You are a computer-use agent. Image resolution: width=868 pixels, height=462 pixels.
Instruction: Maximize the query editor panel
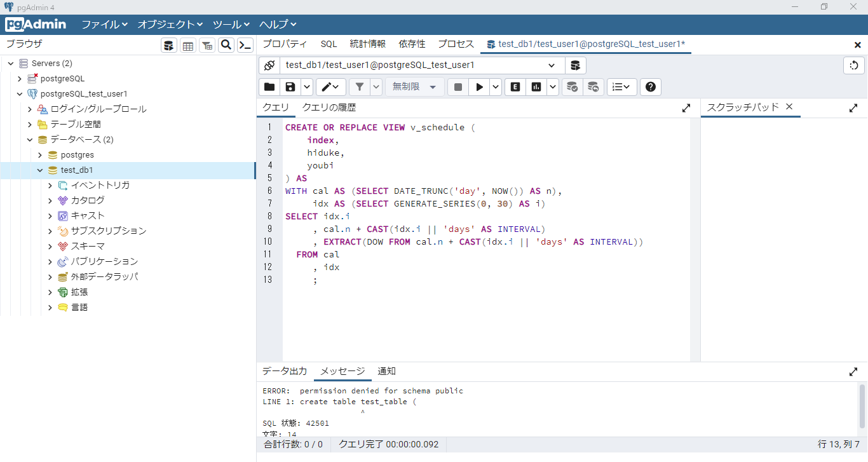[x=686, y=108]
